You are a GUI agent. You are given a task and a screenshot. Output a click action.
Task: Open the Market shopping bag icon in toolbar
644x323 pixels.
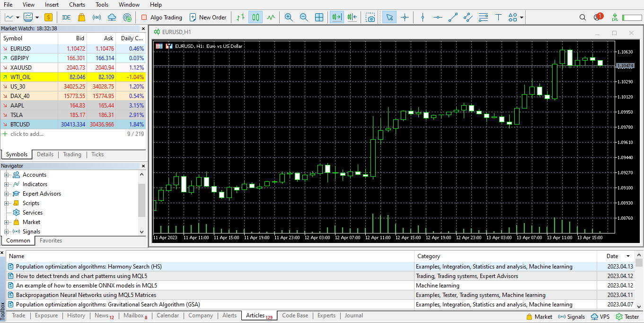(81, 17)
